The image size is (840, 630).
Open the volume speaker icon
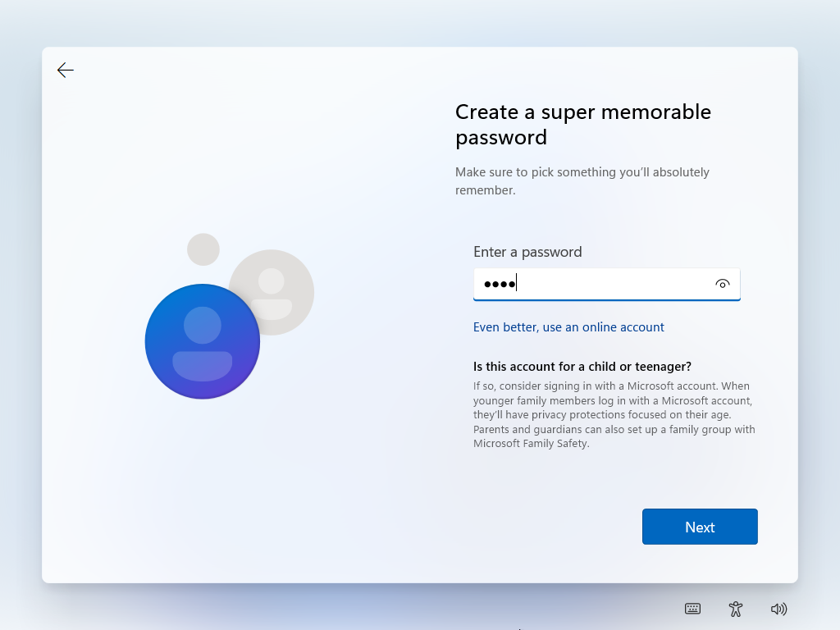pyautogui.click(x=778, y=609)
